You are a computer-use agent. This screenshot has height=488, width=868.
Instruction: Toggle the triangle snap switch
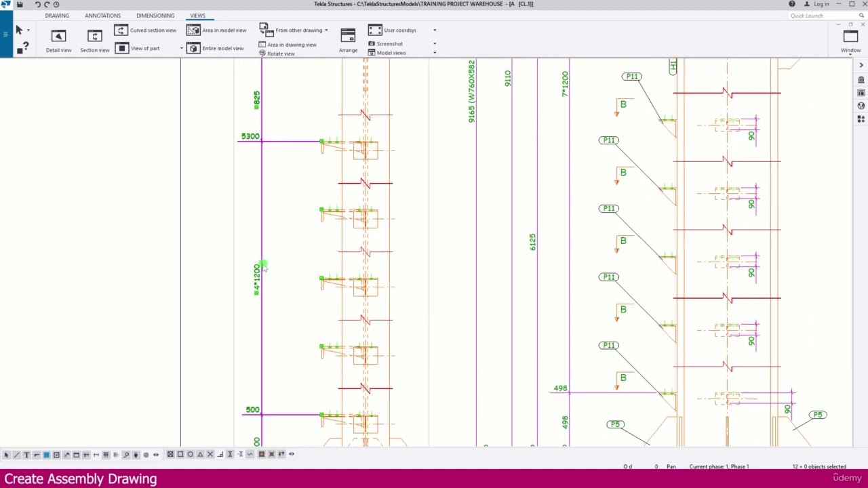tap(200, 454)
